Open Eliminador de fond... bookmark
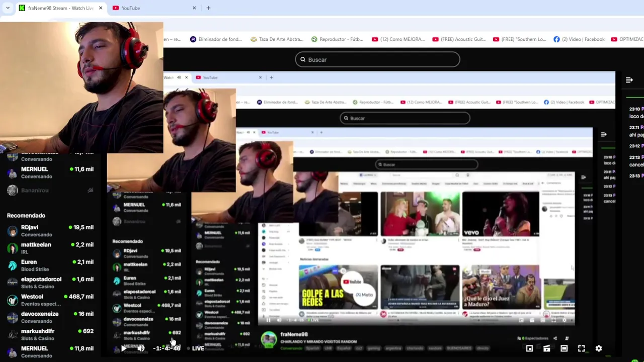 pyautogui.click(x=216, y=39)
